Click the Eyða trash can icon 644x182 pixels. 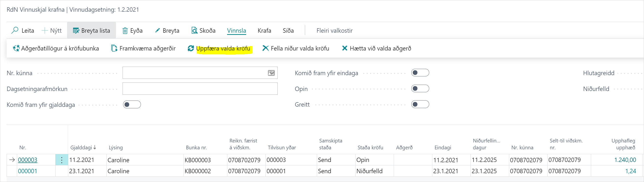click(x=125, y=30)
